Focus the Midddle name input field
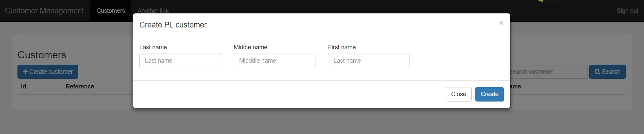This screenshot has height=134, width=644. (274, 61)
